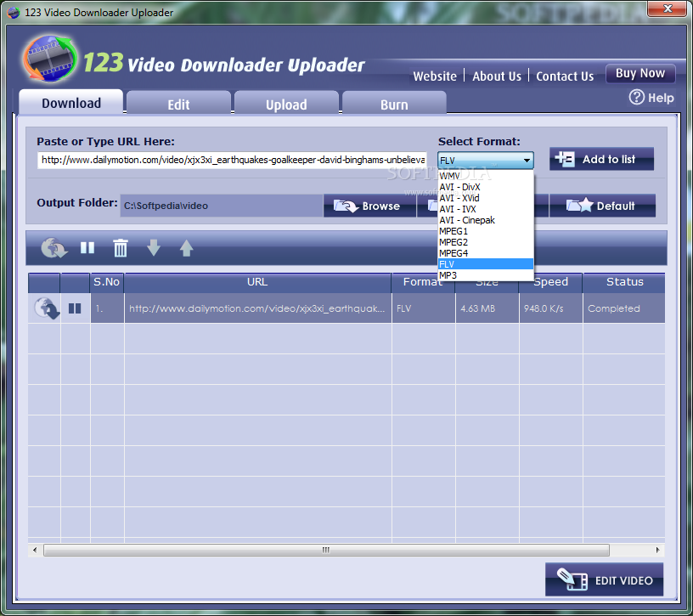Click the Help question mark icon
Image resolution: width=693 pixels, height=616 pixels.
(x=636, y=98)
